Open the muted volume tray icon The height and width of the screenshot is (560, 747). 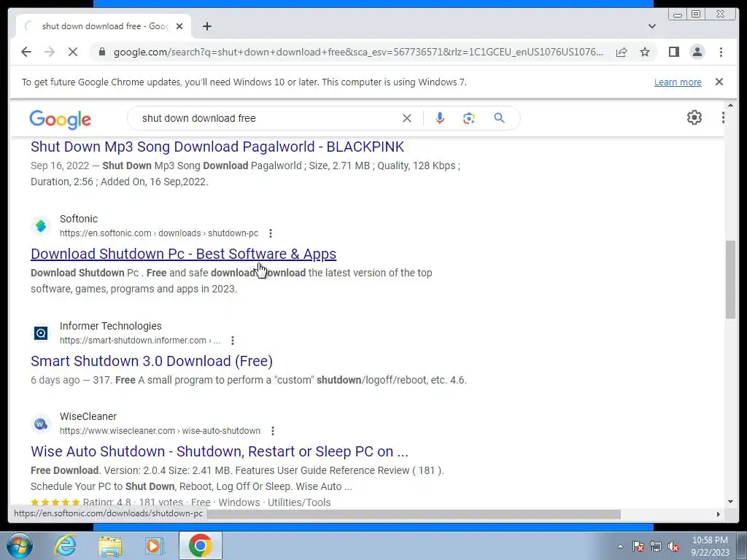(673, 546)
